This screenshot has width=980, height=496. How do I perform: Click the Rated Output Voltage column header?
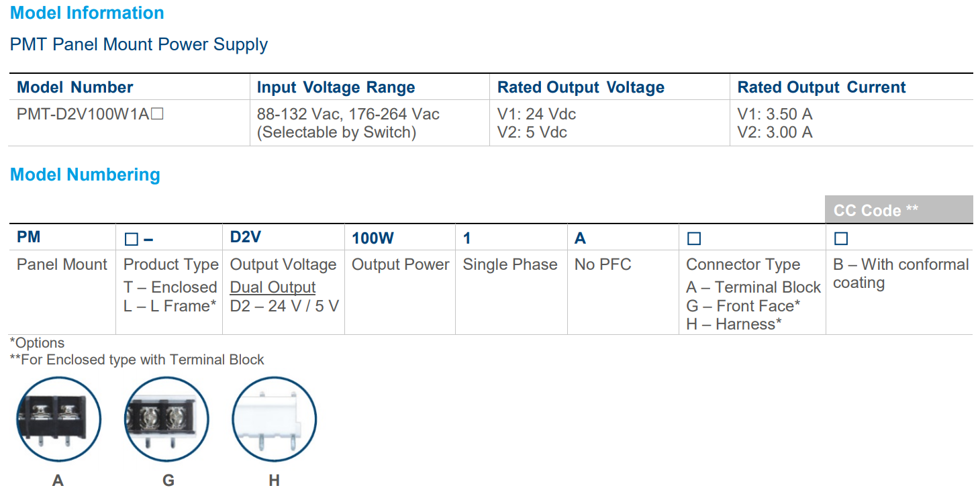pyautogui.click(x=581, y=87)
